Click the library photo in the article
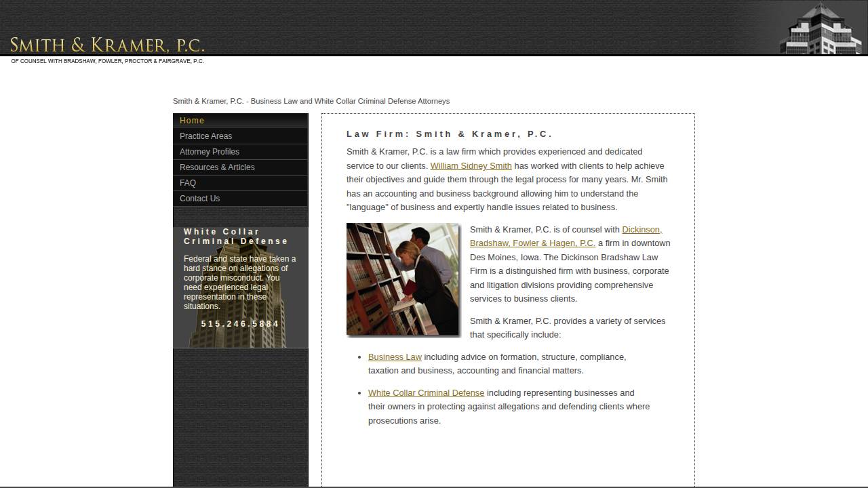 (403, 279)
